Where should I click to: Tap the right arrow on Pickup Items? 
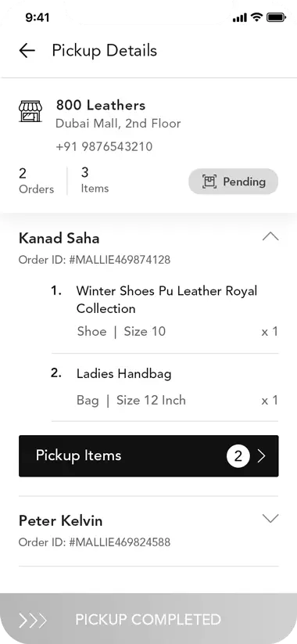261,456
